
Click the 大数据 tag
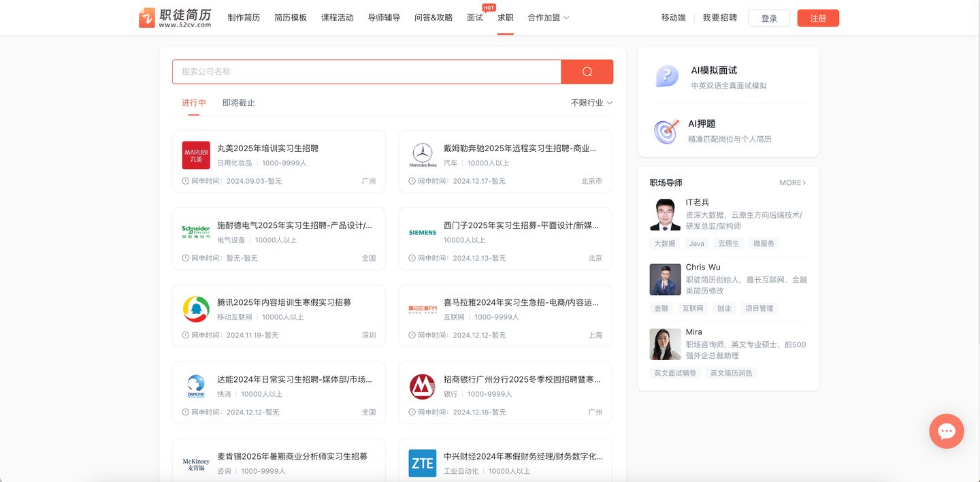(x=665, y=243)
